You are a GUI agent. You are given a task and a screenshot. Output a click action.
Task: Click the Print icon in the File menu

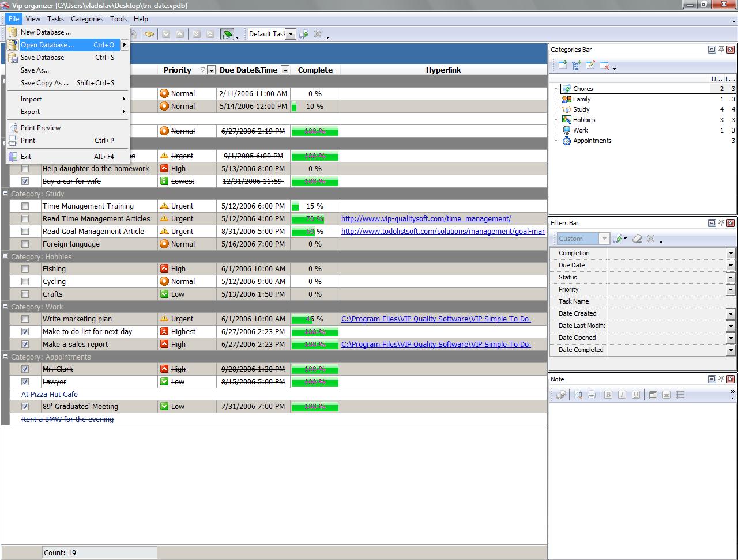(13, 140)
